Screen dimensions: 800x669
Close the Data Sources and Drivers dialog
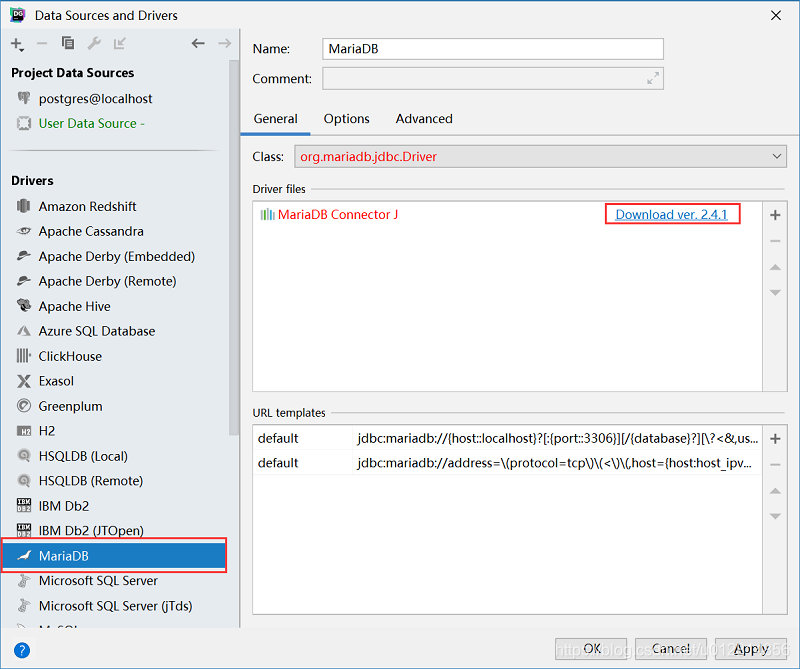click(x=776, y=15)
